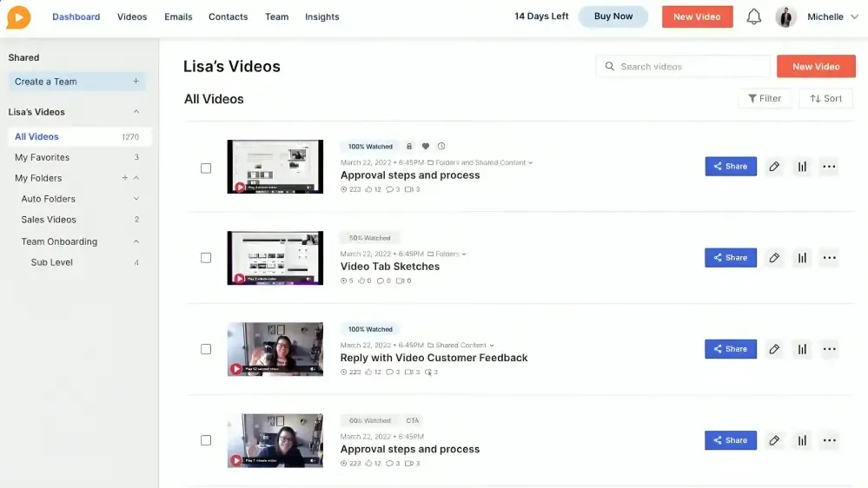
Task: Open analytics for last Approval steps video
Action: [802, 440]
